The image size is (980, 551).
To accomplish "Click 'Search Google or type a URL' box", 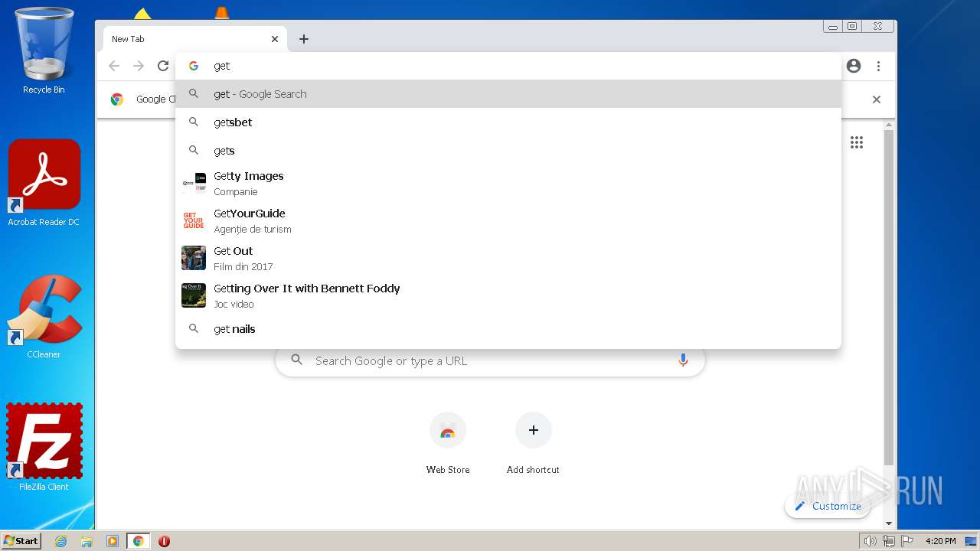I will (490, 361).
